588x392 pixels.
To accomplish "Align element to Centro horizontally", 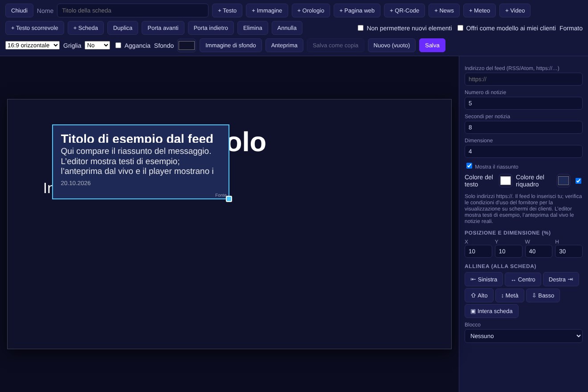I will pyautogui.click(x=523, y=279).
